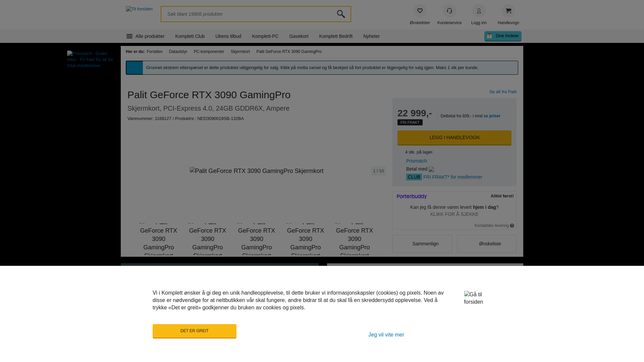
Task: Click the product title 'Palit GeForce RTX 3090 GamingPro'
Action: [209, 95]
